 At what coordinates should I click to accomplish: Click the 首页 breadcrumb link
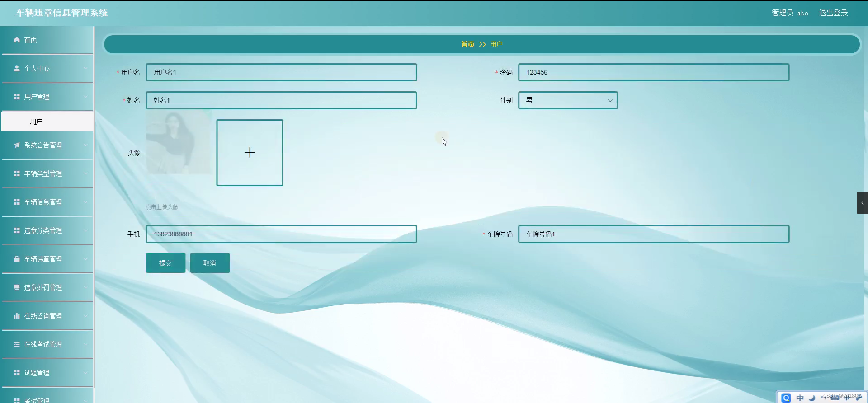[x=468, y=44]
